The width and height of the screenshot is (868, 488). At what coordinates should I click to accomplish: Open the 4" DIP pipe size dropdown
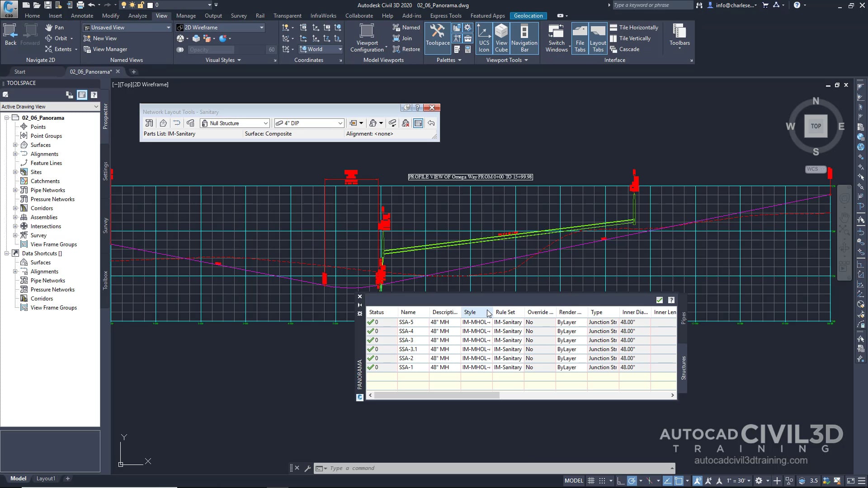point(340,123)
